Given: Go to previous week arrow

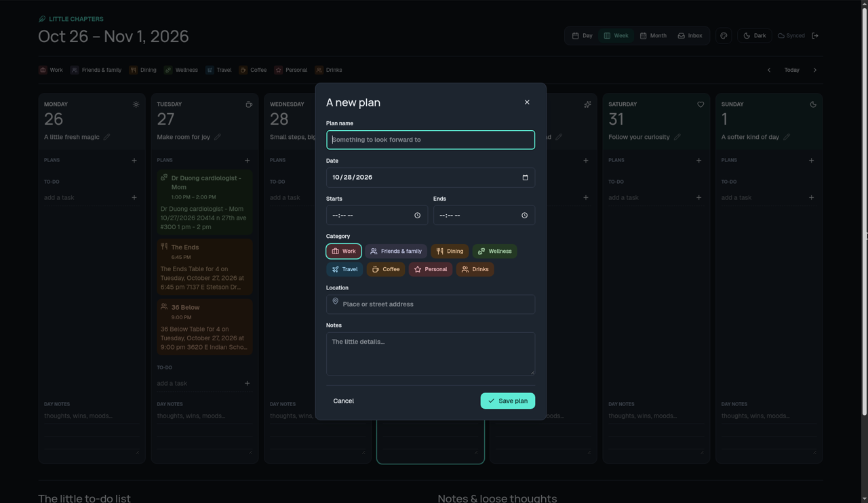Looking at the screenshot, I should [x=769, y=71].
